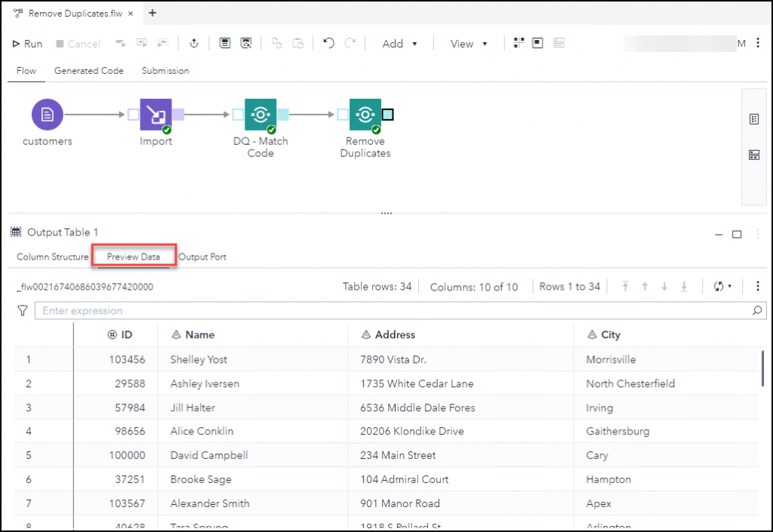Image resolution: width=773 pixels, height=532 pixels.
Task: Click the Run button
Action: [x=26, y=43]
